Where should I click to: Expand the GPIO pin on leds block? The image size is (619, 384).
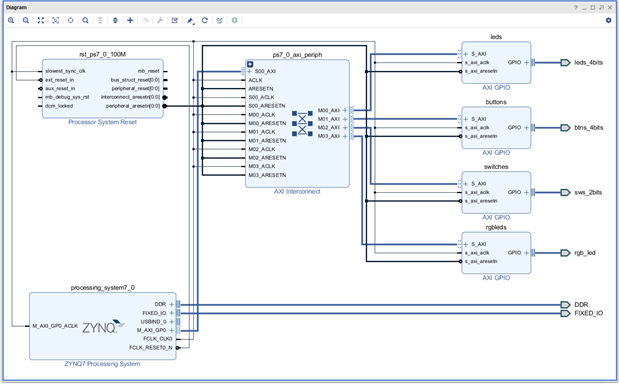point(526,62)
